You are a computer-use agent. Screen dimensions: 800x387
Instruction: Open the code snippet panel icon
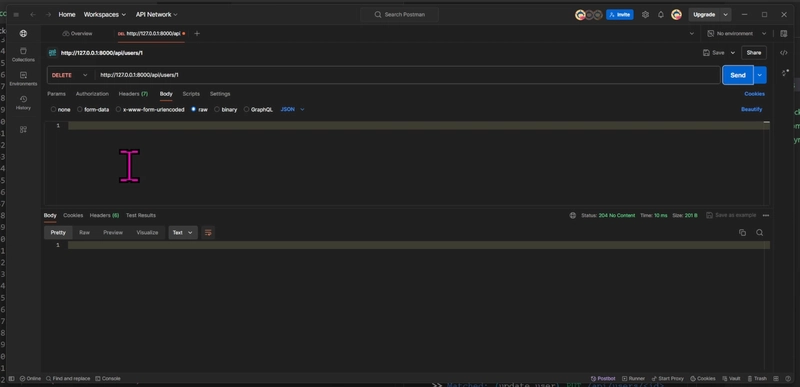click(784, 53)
